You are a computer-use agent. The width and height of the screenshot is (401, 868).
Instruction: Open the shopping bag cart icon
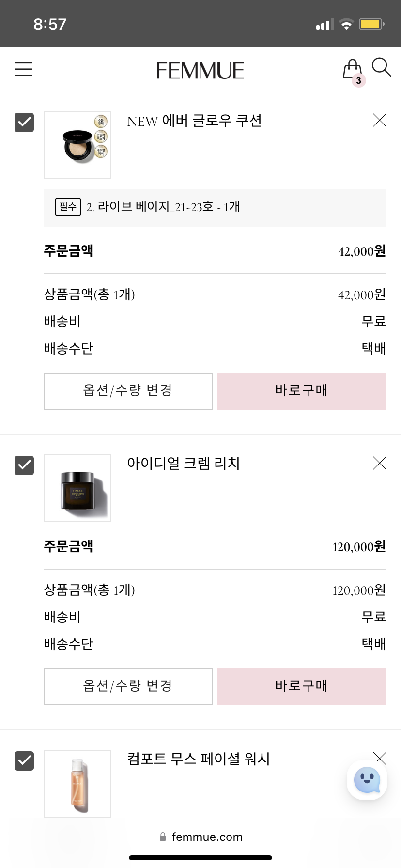pyautogui.click(x=353, y=70)
